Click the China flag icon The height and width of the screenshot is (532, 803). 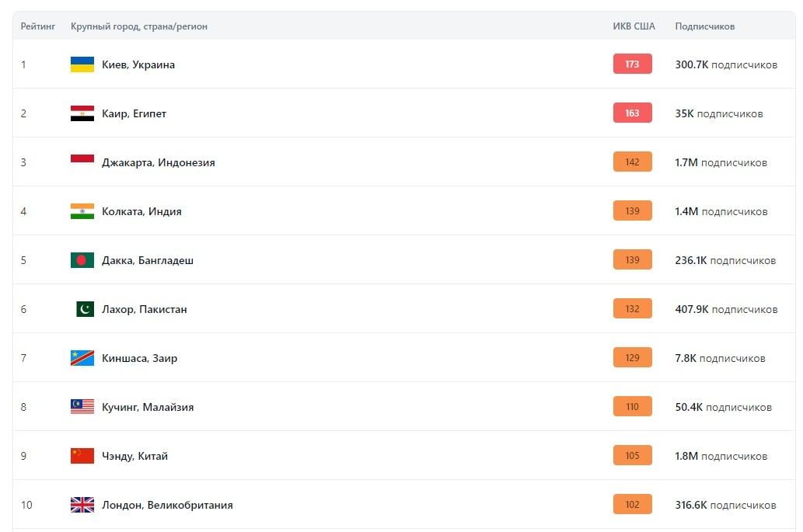[82, 456]
